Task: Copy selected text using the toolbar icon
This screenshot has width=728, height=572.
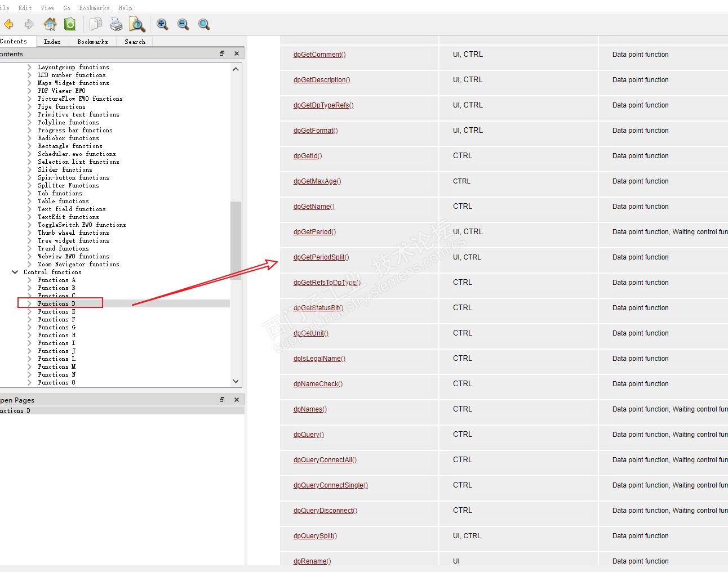Action: pos(96,24)
